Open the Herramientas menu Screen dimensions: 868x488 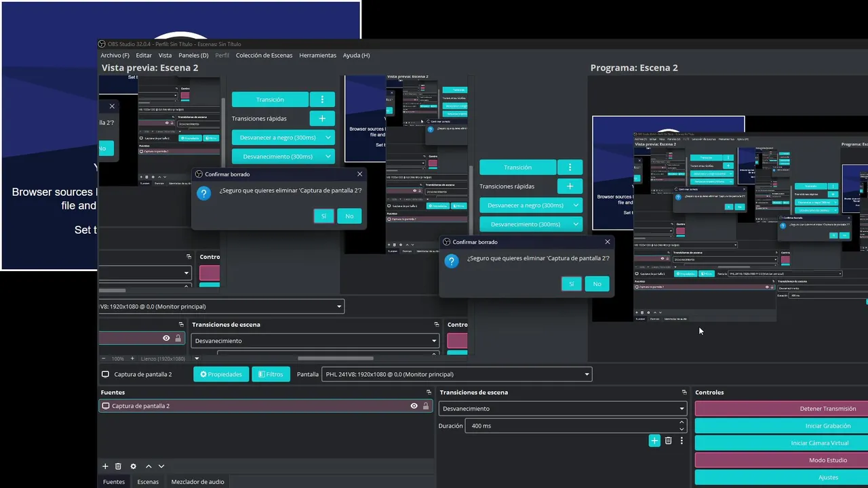[317, 56]
